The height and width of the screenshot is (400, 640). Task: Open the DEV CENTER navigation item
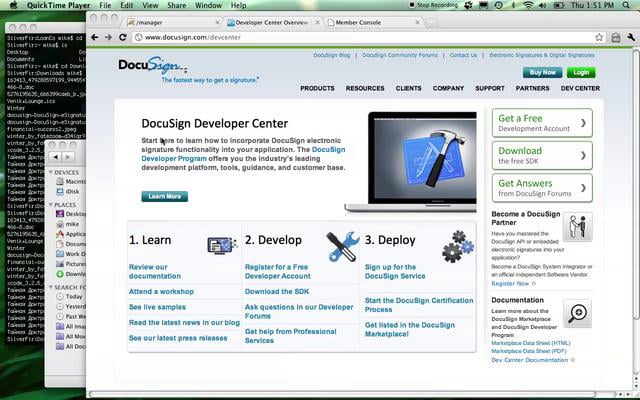click(x=580, y=88)
